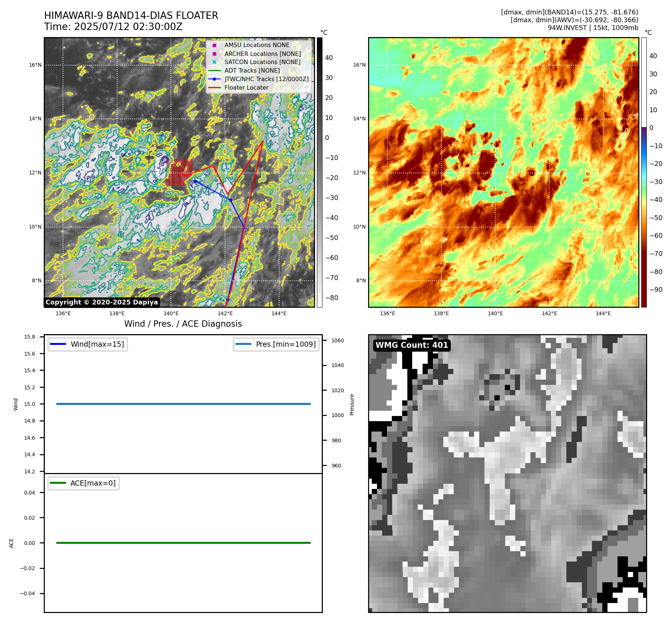Click the '12°N' label on right map
The width and height of the screenshot is (672, 626).
[359, 173]
